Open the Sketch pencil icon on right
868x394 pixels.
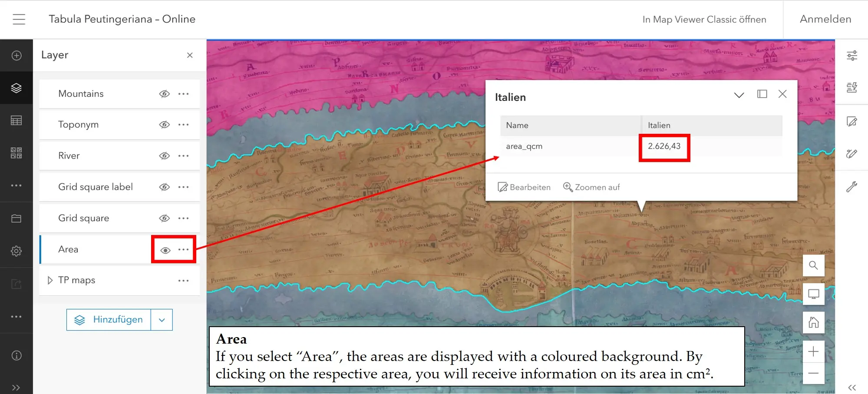tap(852, 154)
